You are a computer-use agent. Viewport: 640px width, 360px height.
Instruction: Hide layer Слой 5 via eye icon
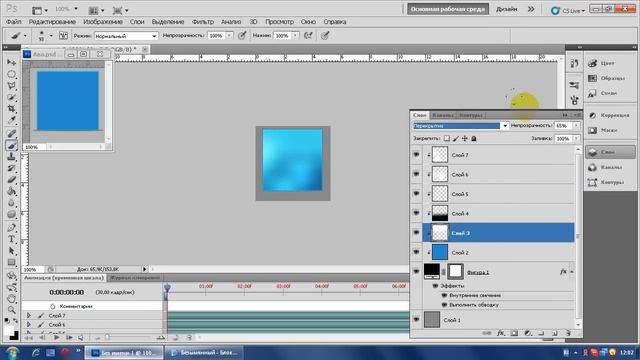pos(416,193)
